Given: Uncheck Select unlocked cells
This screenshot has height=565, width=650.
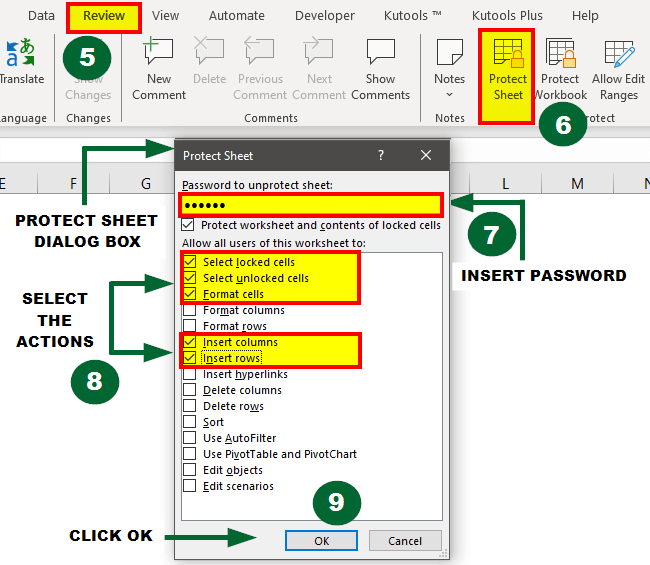Looking at the screenshot, I should [190, 278].
